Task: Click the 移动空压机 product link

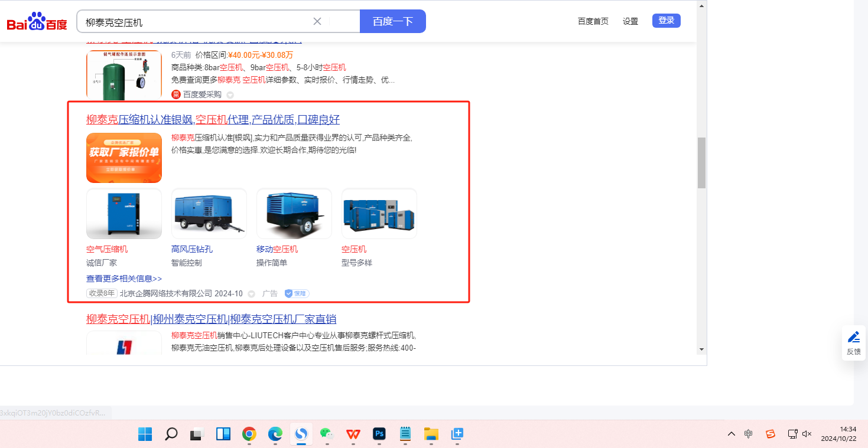Action: click(277, 249)
